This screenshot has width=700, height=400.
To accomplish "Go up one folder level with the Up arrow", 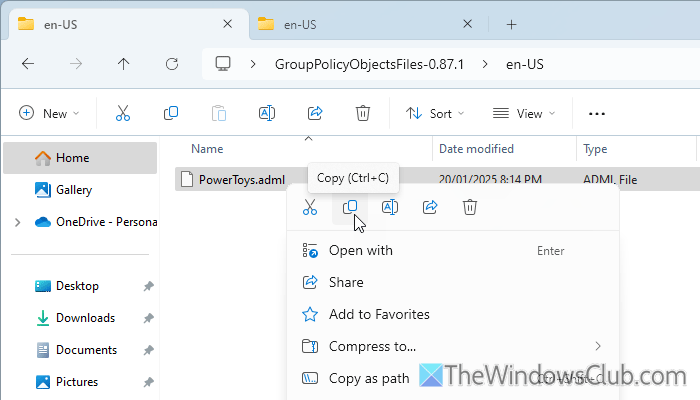I will [x=123, y=64].
